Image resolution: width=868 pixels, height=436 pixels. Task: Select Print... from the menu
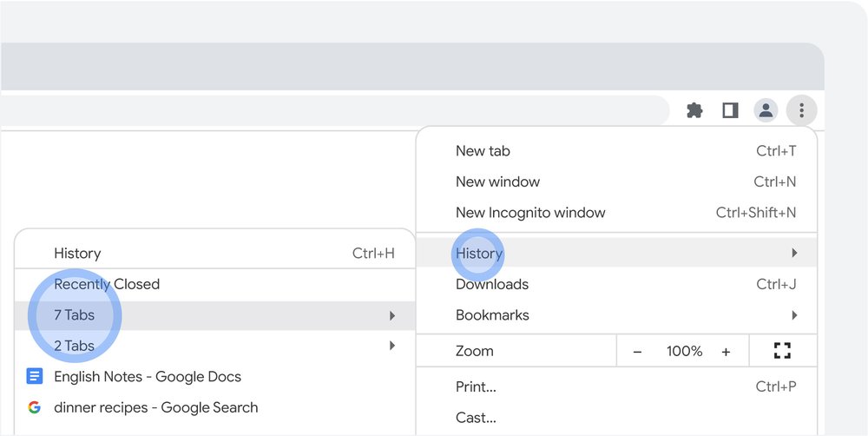(x=616, y=386)
